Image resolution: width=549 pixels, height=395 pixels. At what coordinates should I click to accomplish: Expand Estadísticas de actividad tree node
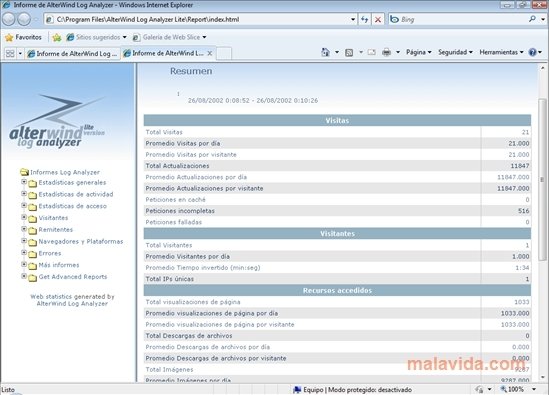[24, 194]
